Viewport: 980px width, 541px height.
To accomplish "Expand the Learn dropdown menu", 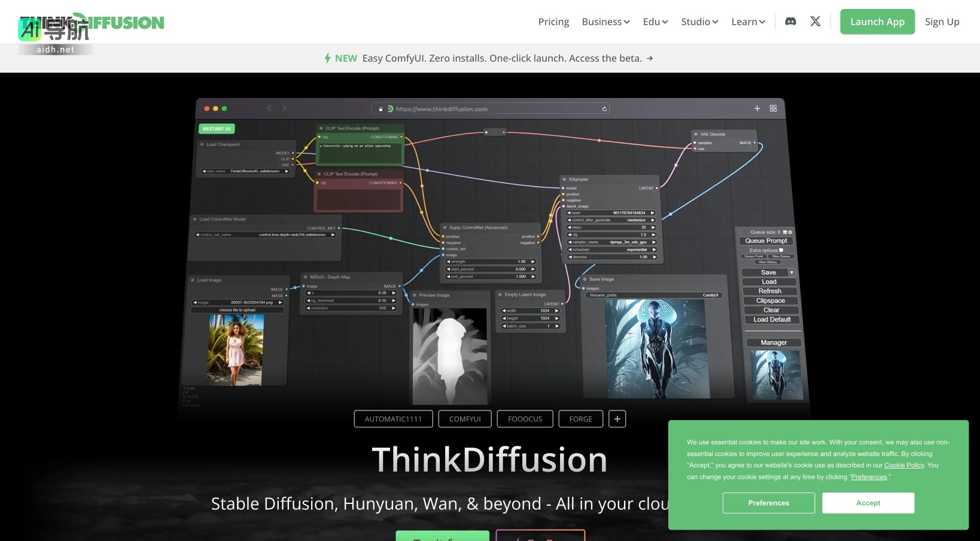I will point(747,22).
